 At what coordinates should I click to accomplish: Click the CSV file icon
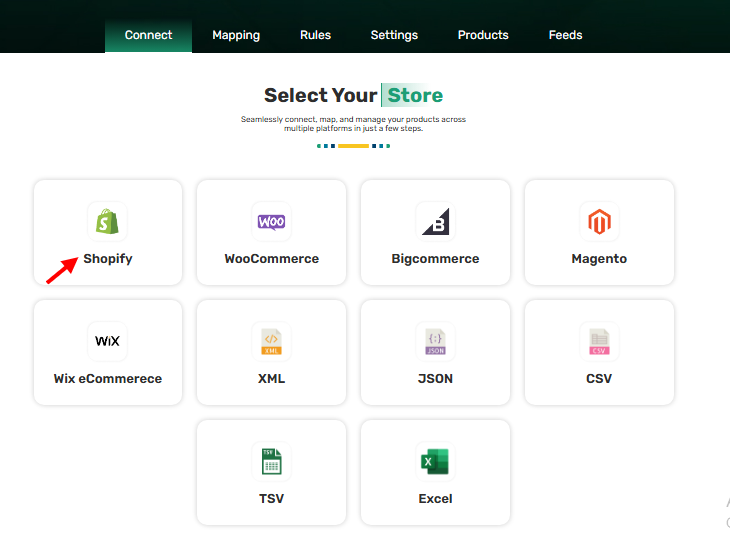(599, 342)
